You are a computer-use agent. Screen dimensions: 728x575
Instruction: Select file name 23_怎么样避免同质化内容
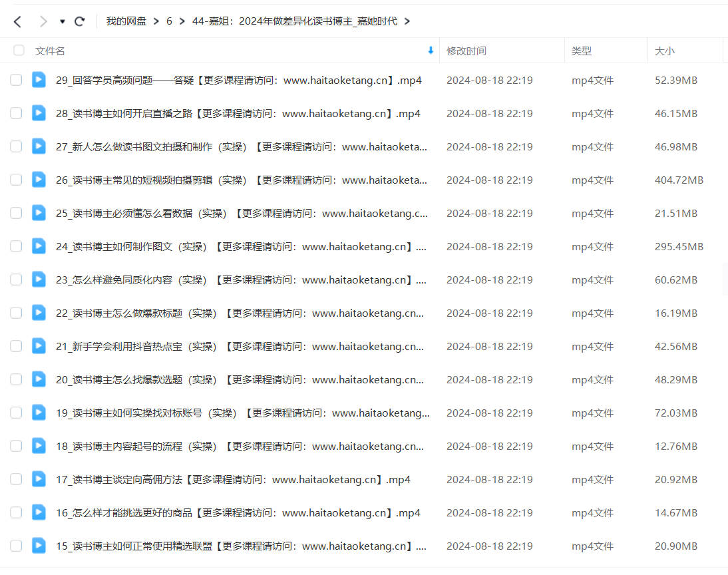[x=241, y=280]
